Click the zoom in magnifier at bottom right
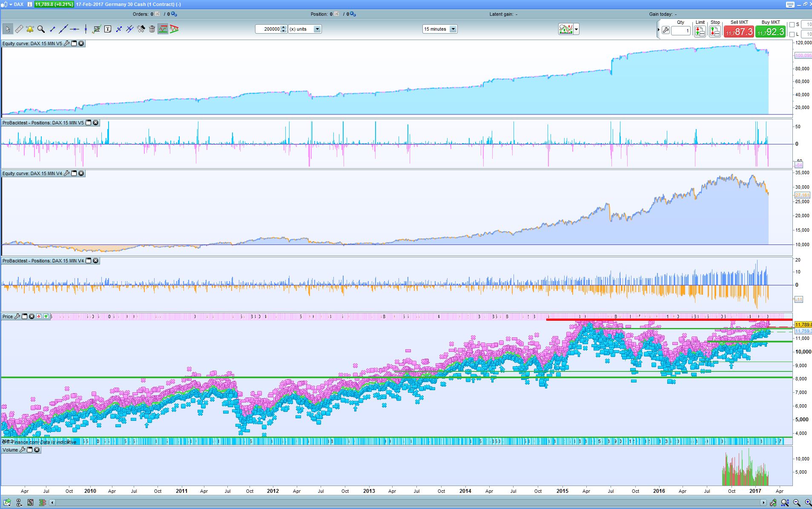This screenshot has width=812, height=509. (x=807, y=503)
